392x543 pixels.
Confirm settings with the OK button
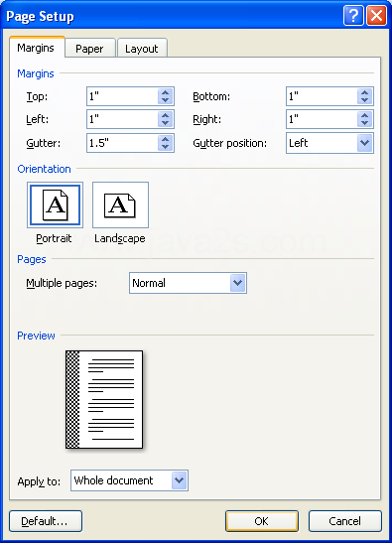[x=262, y=521]
